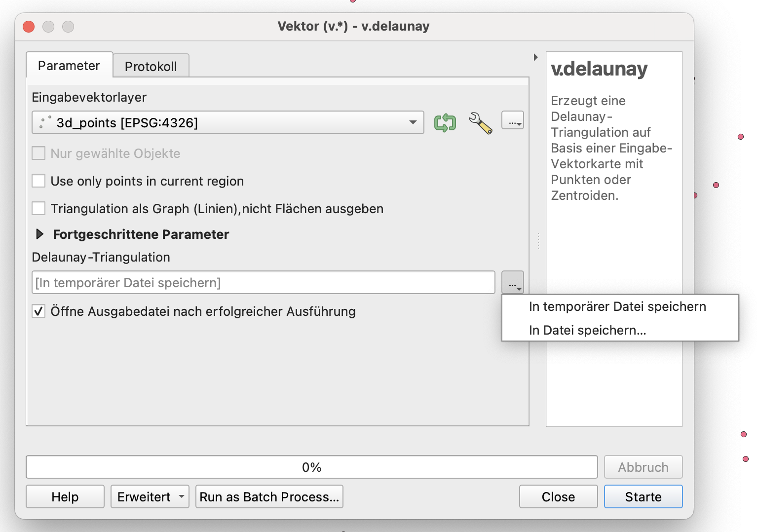This screenshot has width=757, height=532.
Task: Toggle 'Nur gewählte Objekte' checkbox
Action: click(38, 153)
